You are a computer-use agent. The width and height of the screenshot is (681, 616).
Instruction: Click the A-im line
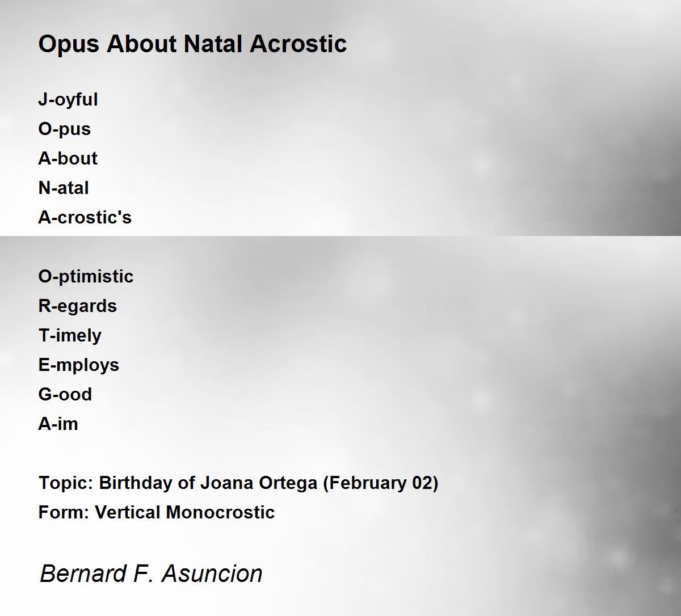coord(58,424)
